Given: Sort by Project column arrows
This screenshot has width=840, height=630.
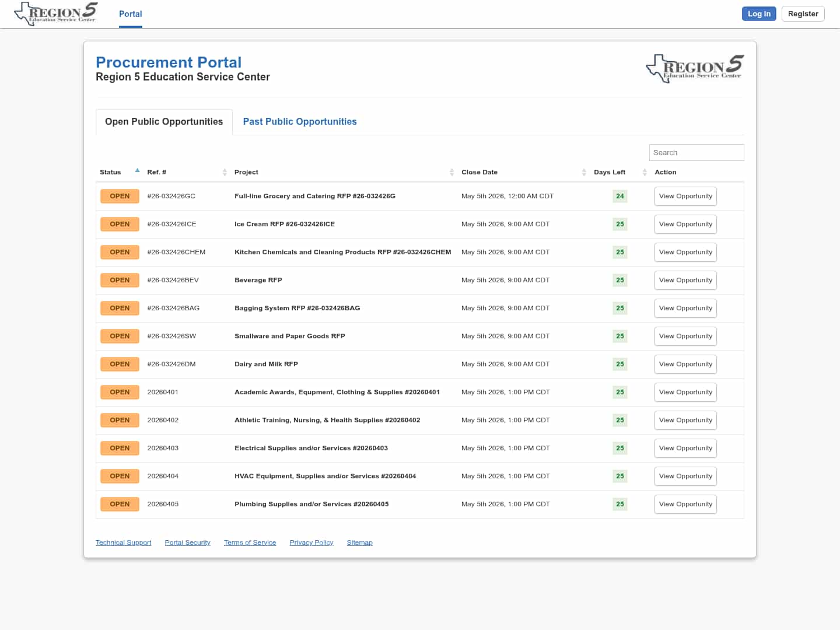Looking at the screenshot, I should 452,172.
